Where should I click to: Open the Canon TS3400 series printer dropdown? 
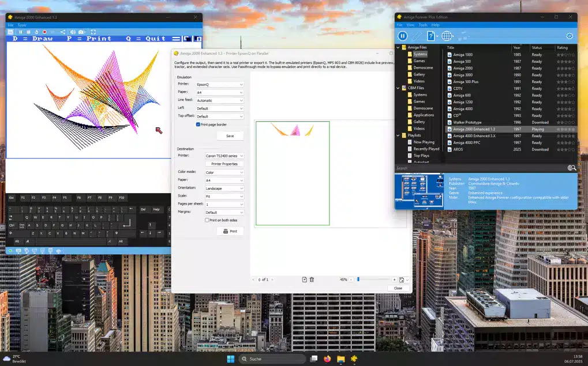tap(224, 156)
